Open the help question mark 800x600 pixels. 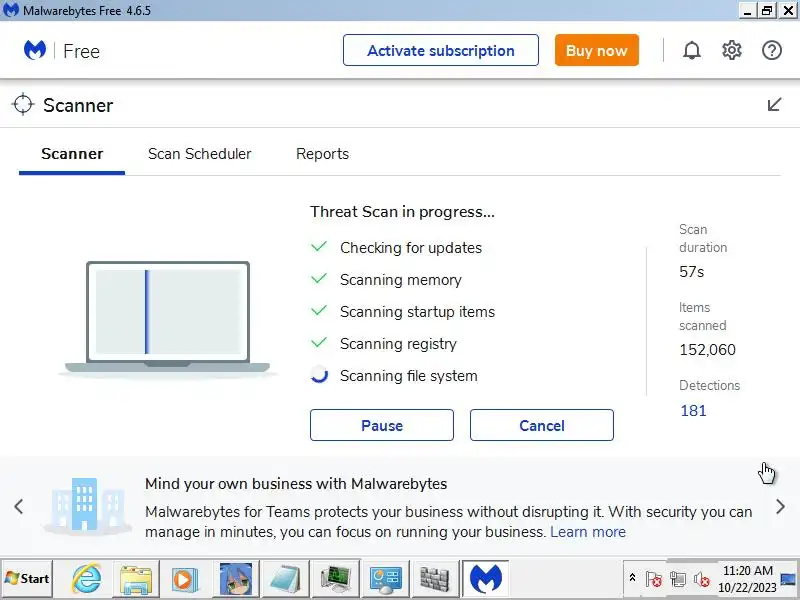point(771,51)
